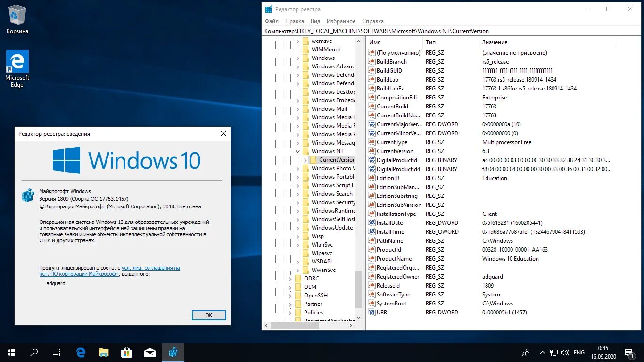Select the ReleaseId value row
Screen dimensions: 644x362
(490, 286)
